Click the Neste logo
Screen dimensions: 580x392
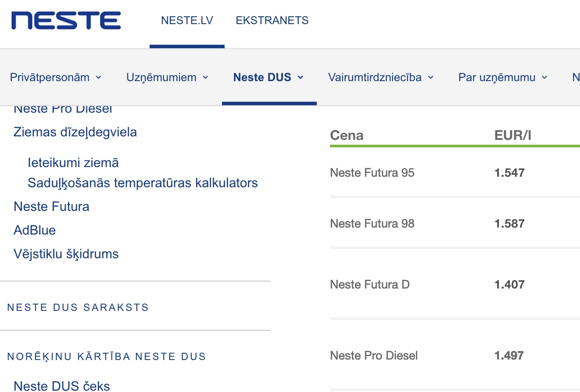click(x=66, y=21)
